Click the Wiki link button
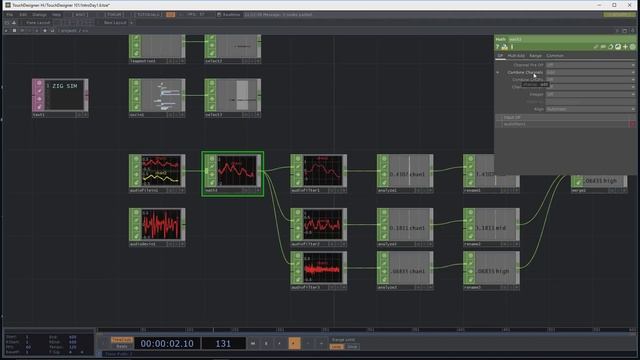Viewport: 640px width, 360px height. pyautogui.click(x=80, y=15)
